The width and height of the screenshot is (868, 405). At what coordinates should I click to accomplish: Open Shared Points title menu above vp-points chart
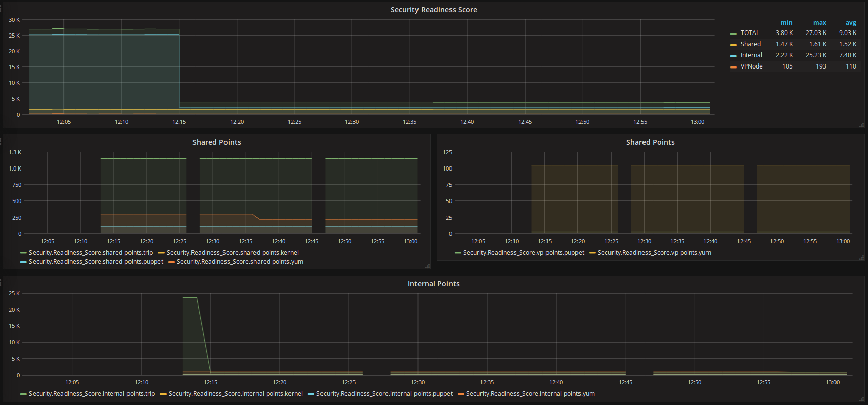[650, 142]
